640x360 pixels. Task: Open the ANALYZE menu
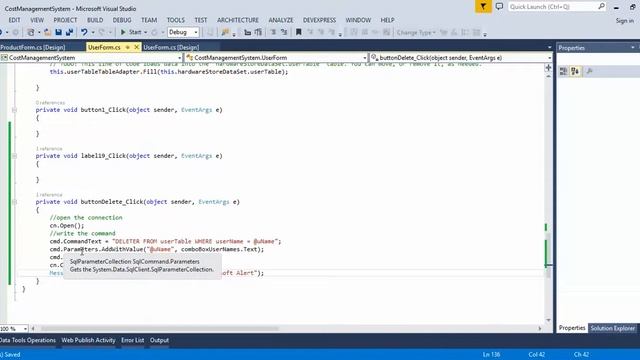[281, 20]
